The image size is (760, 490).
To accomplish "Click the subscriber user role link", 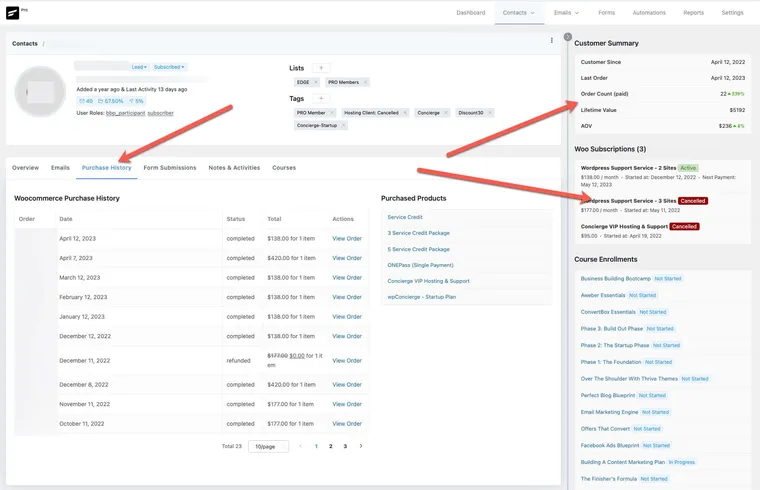I will coord(160,113).
